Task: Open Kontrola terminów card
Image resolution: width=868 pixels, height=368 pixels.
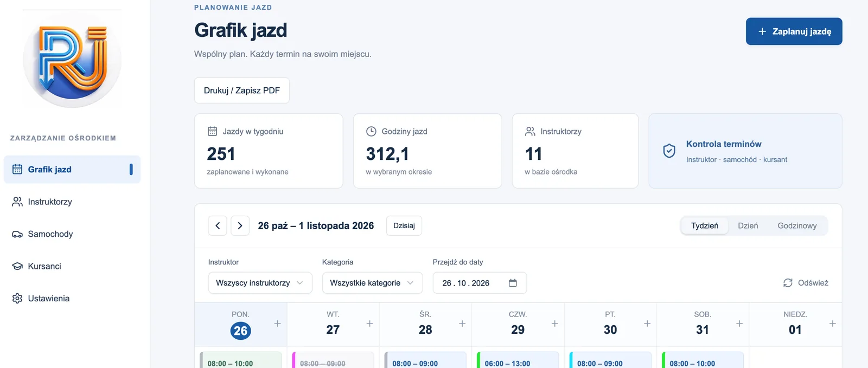Action: (745, 151)
